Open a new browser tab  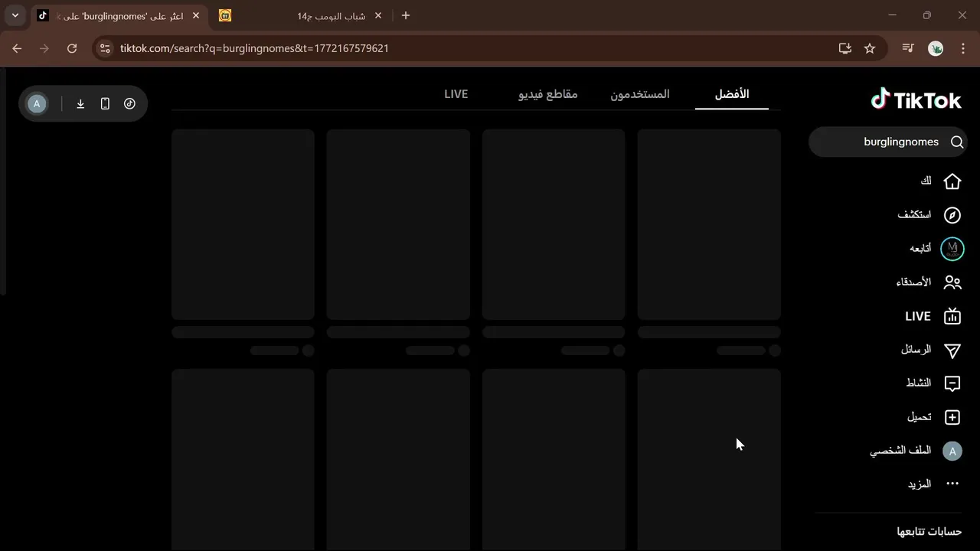coord(406,15)
